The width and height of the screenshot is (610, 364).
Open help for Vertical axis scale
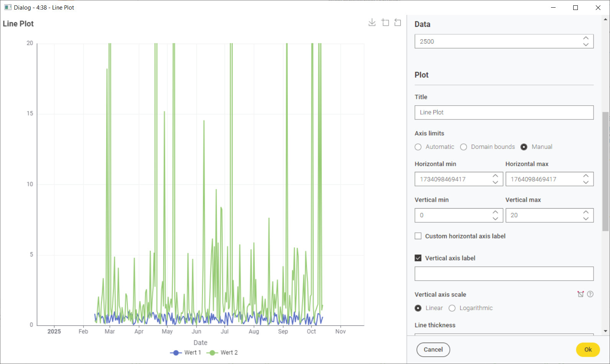pyautogui.click(x=590, y=294)
